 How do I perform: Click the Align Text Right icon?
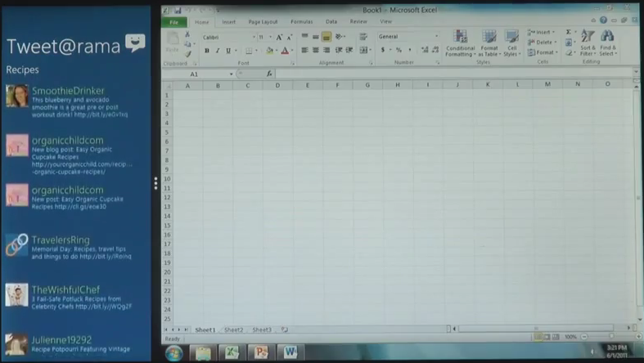327,50
